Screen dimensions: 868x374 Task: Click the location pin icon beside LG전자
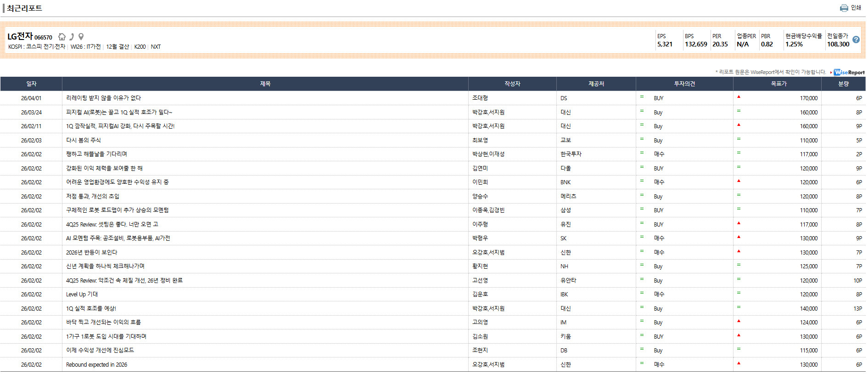click(x=81, y=37)
